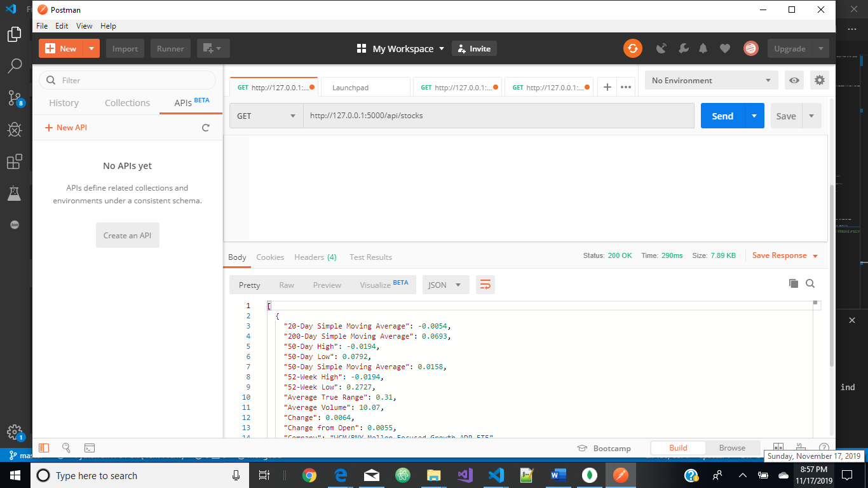868x488 pixels.
Task: Click the Import button
Action: [x=125, y=48]
